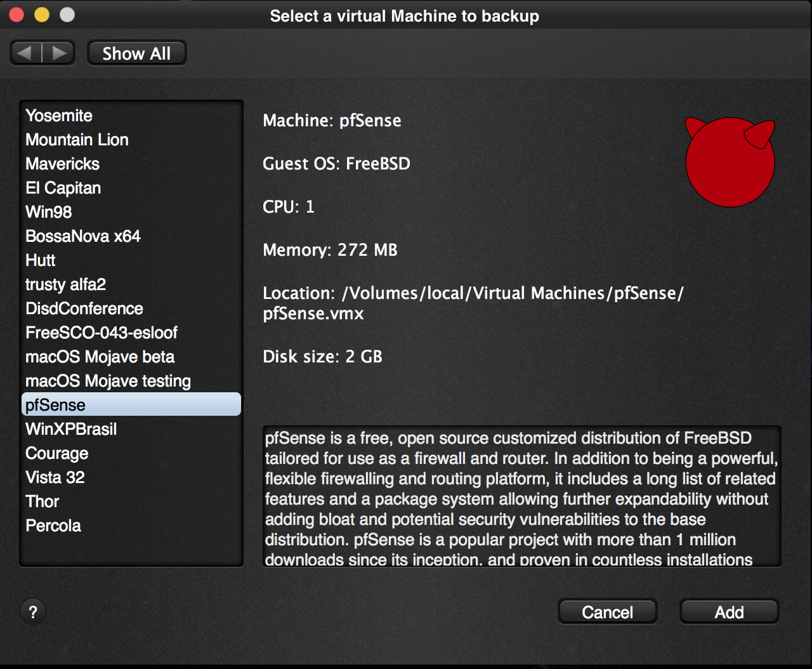This screenshot has height=669, width=812.
Task: Choose Mavericks from the list
Action: point(131,164)
